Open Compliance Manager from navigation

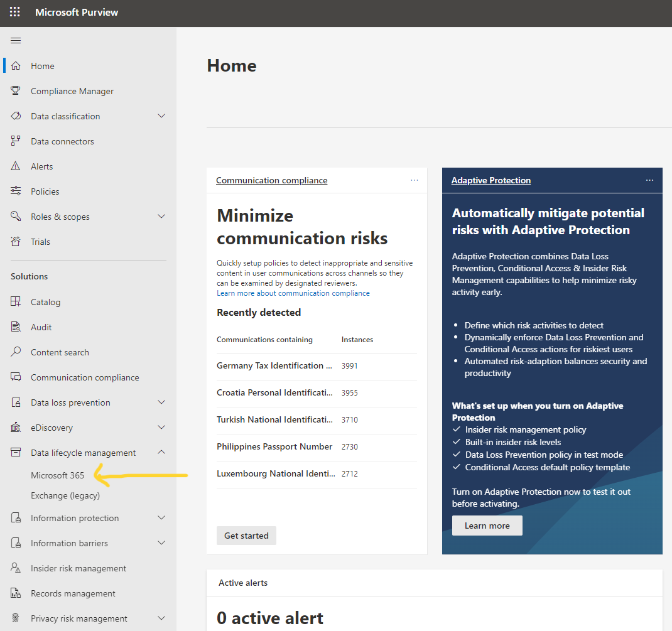point(72,91)
